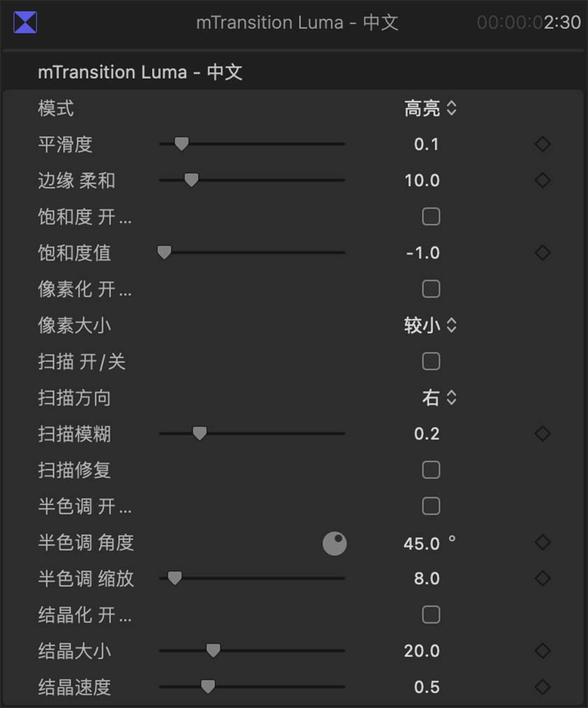Click the 结晶大小 value field 20.0
The height and width of the screenshot is (708, 588).
pos(421,651)
